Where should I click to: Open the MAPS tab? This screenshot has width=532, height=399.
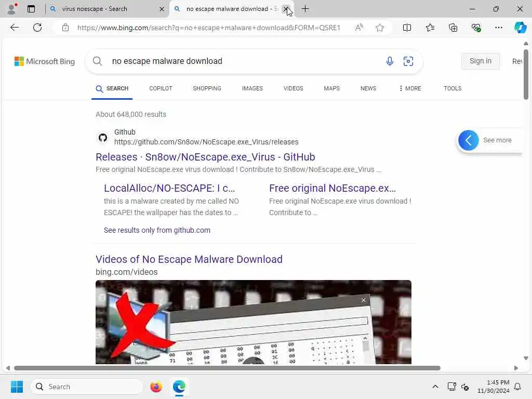click(x=331, y=88)
